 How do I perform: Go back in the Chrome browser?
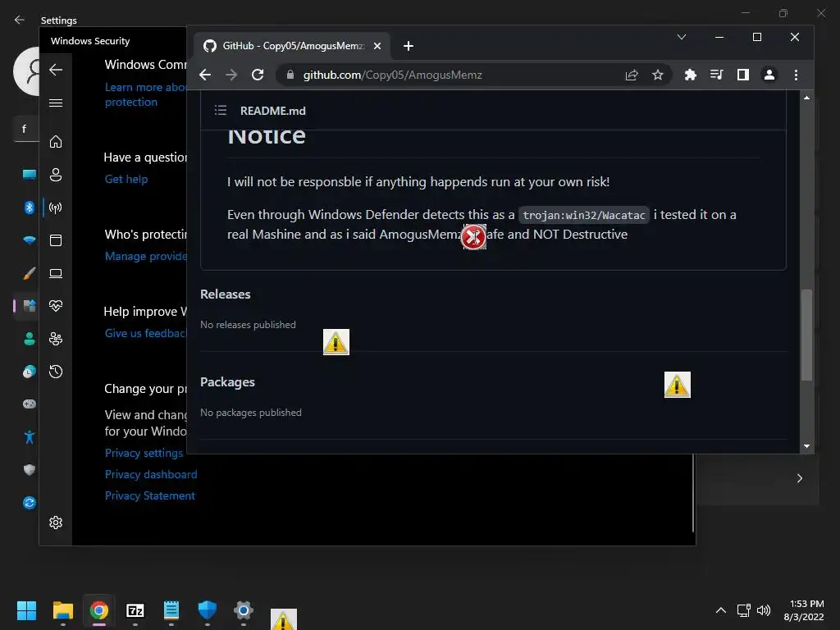coord(205,75)
